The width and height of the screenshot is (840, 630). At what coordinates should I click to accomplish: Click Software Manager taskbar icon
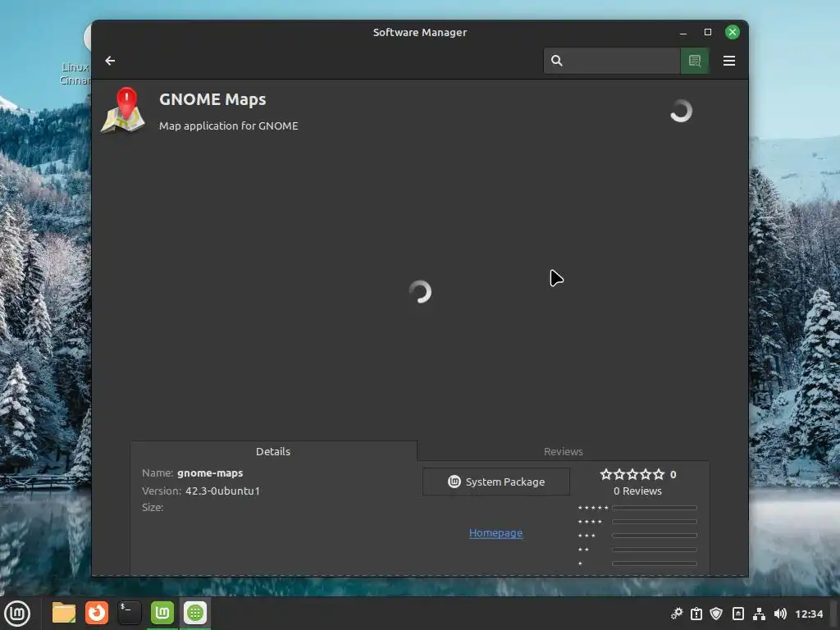[x=195, y=613]
